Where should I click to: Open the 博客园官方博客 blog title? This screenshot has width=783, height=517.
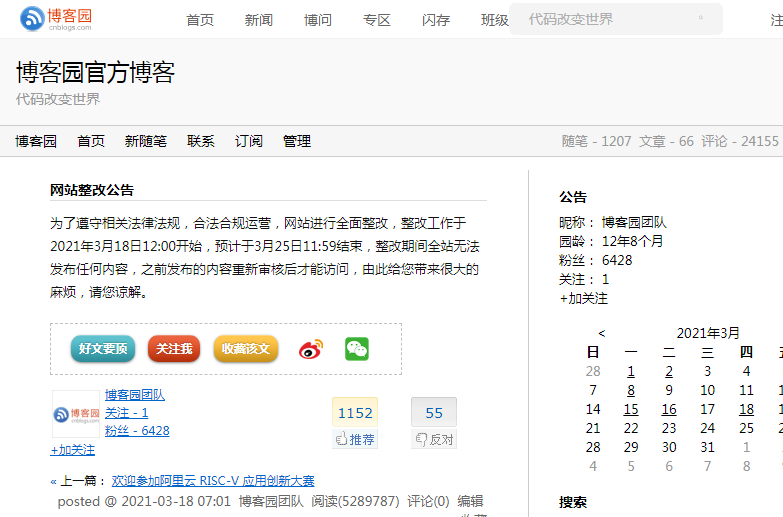pos(95,72)
